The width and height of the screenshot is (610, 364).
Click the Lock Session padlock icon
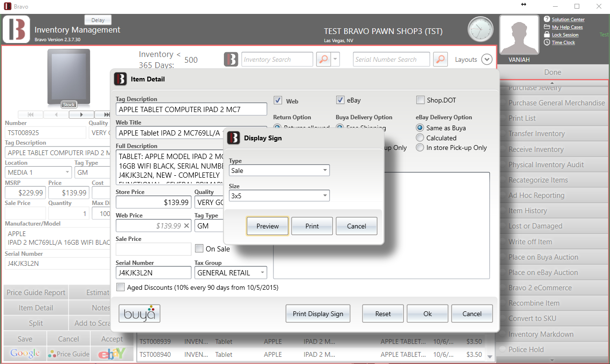coord(547,34)
